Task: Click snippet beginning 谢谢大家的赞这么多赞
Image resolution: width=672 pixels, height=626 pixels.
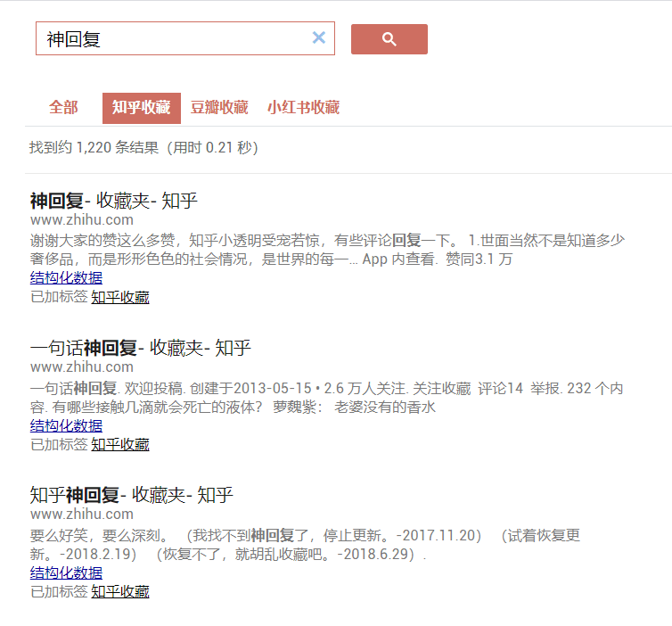Action: coord(327,250)
